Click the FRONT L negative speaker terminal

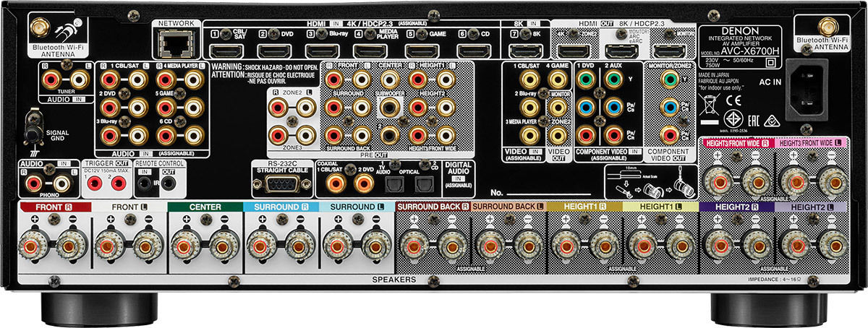[x=145, y=246]
